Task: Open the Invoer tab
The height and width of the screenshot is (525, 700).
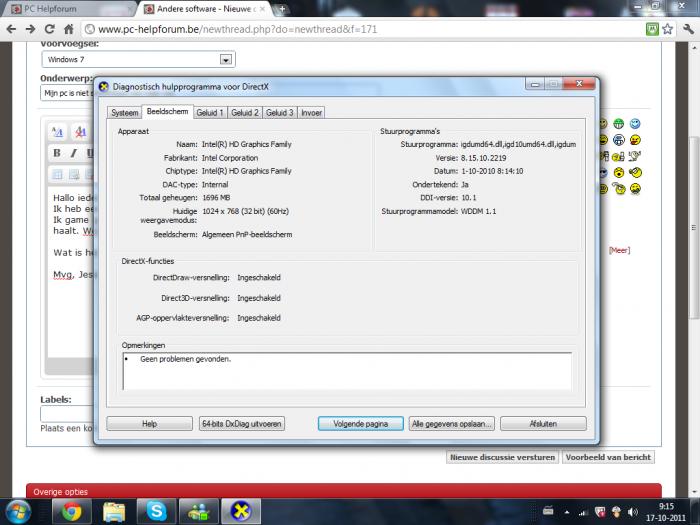Action: click(x=311, y=112)
